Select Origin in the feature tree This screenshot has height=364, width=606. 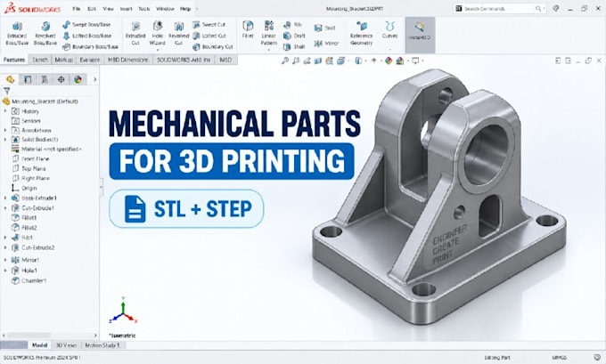tap(25, 188)
